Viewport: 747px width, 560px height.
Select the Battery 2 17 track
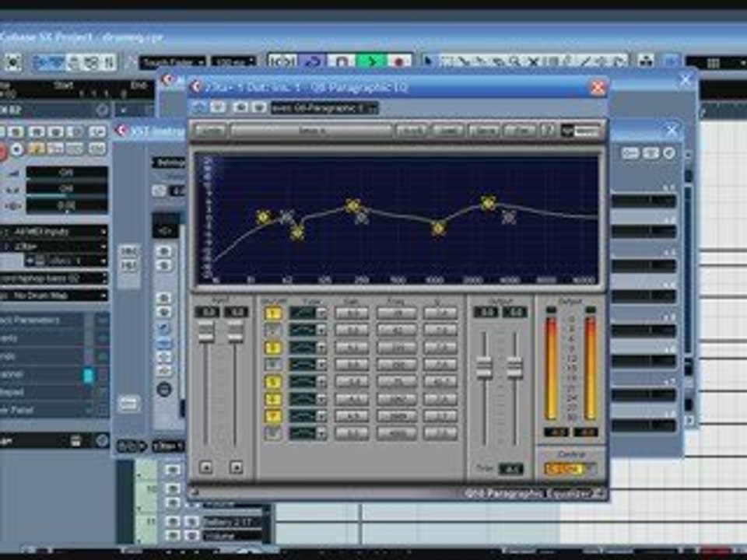pyautogui.click(x=232, y=522)
